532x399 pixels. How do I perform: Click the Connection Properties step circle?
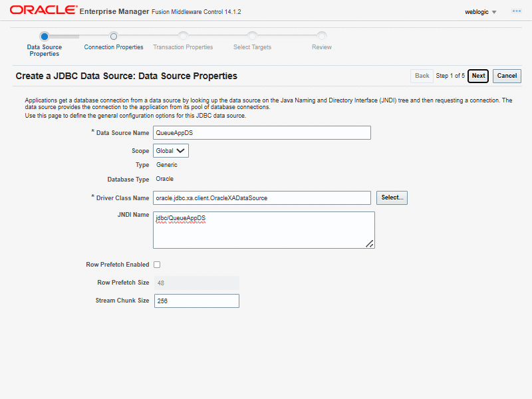point(114,36)
